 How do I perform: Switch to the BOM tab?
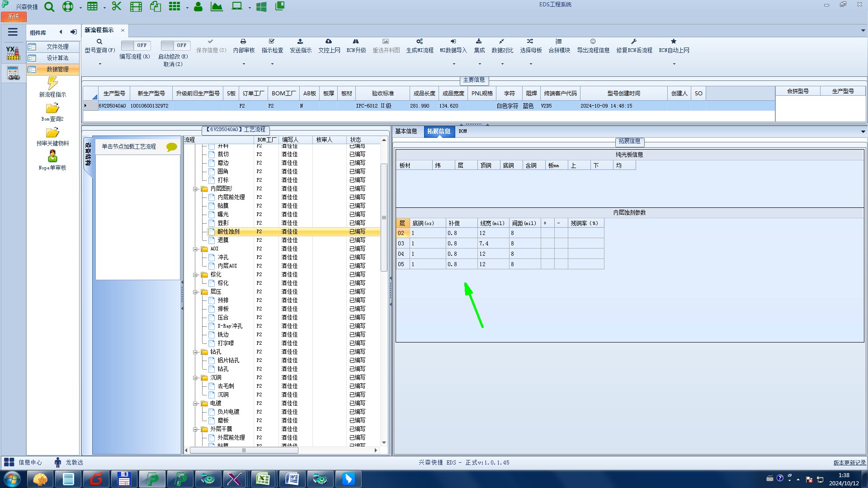click(x=462, y=131)
